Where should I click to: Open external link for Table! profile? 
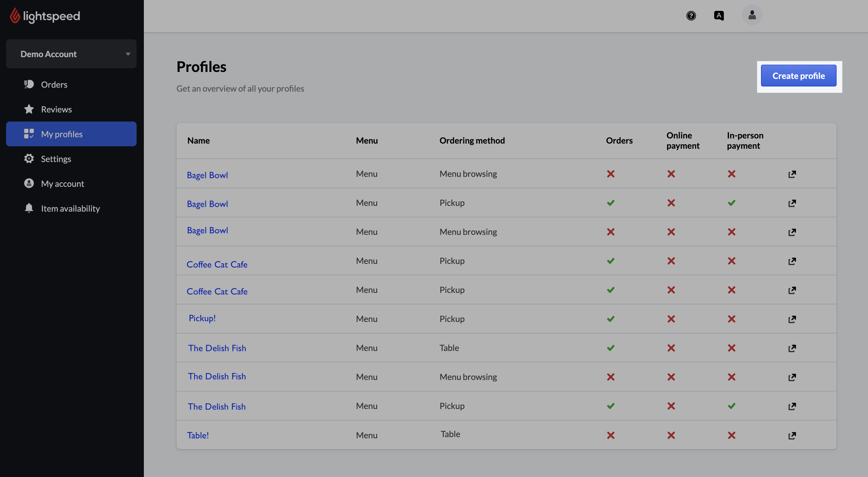tap(792, 435)
